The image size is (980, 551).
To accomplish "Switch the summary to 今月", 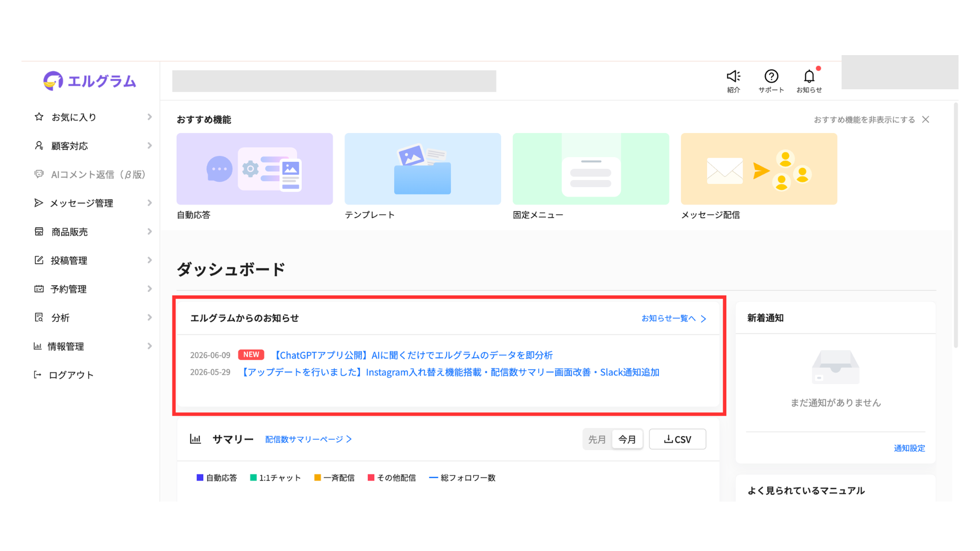I will 627,439.
